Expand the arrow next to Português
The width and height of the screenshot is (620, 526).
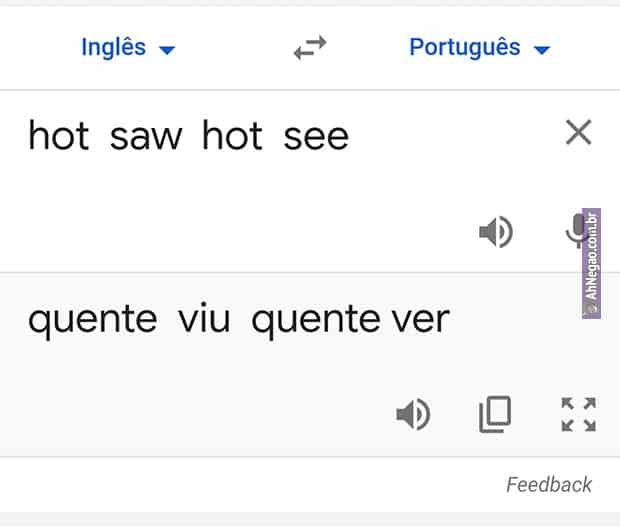(x=543, y=50)
